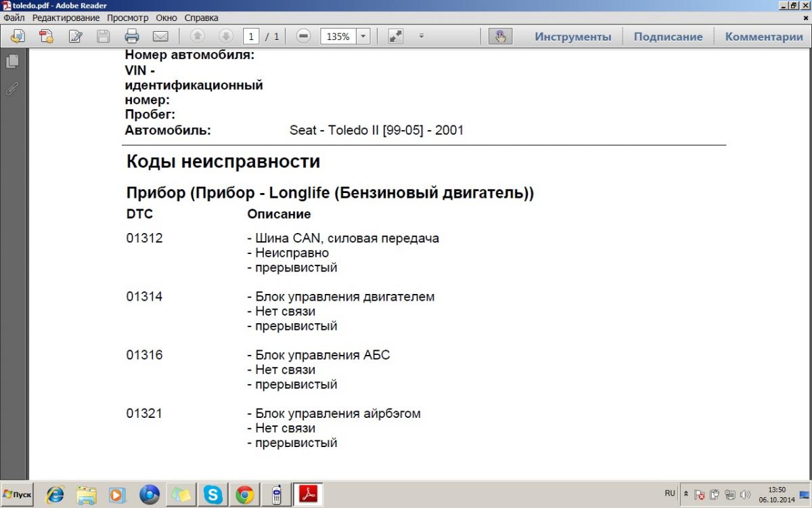Click the grayed Save file icon
The image size is (812, 508).
coord(103,37)
